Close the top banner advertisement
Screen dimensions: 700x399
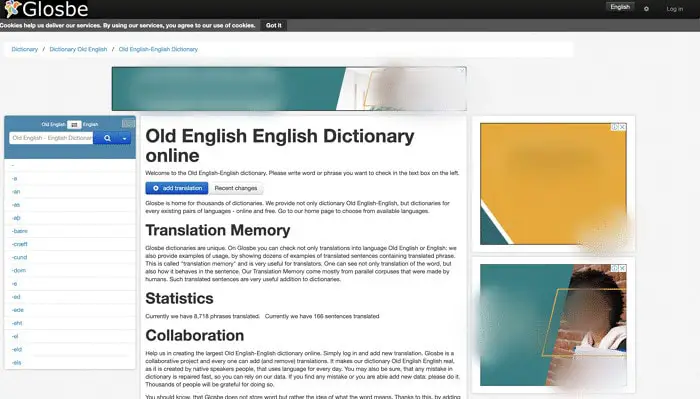coord(462,71)
